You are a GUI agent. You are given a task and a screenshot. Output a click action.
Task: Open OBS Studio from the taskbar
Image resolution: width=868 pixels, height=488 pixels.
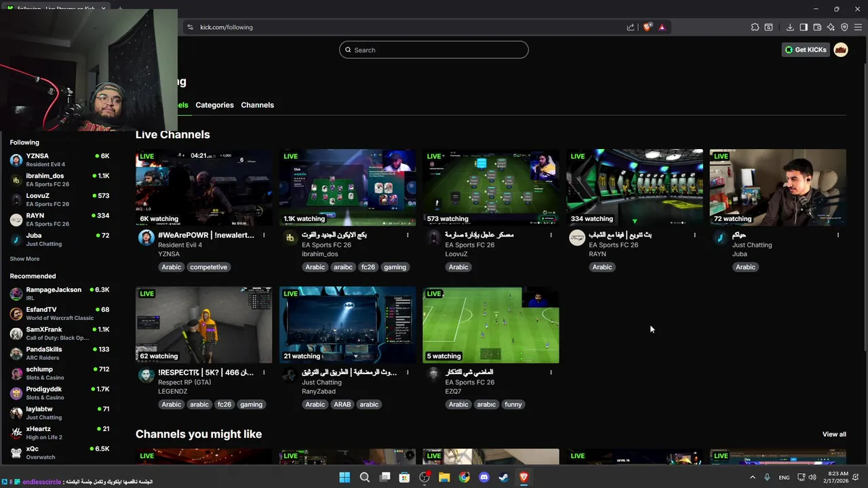425,477
